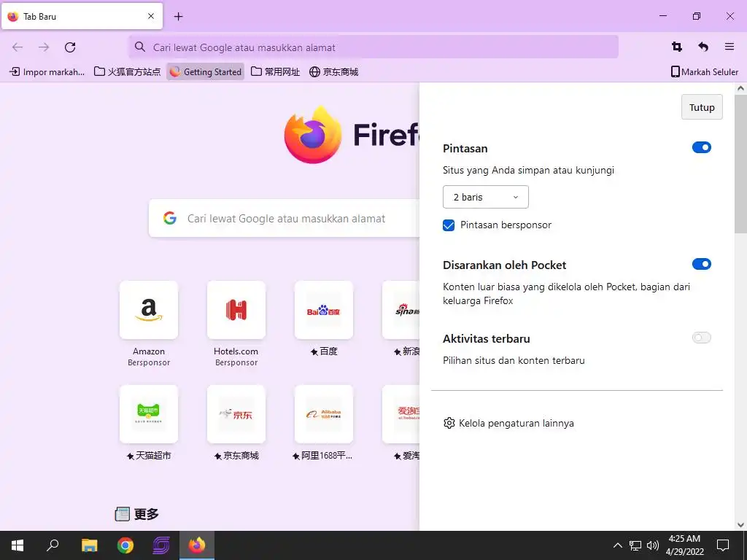Screen dimensions: 747x560
Task: Open Impor markah bookmark item
Action: click(x=47, y=72)
